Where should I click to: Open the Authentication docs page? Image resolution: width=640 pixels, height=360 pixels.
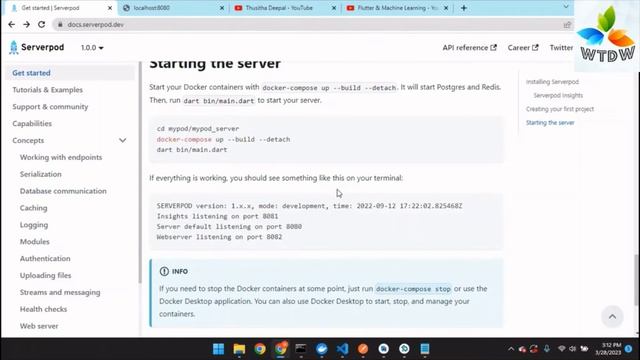pyautogui.click(x=45, y=258)
